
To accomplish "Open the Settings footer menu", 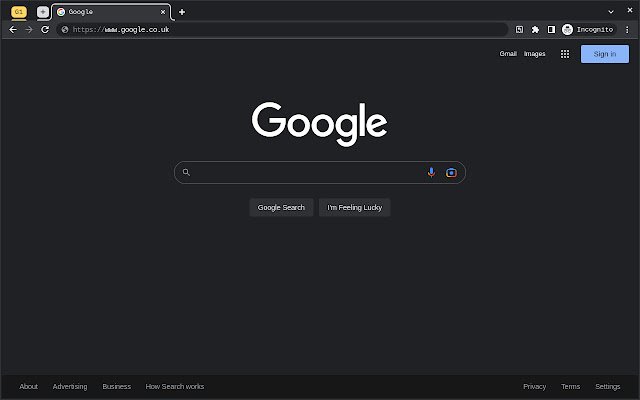I will point(607,386).
